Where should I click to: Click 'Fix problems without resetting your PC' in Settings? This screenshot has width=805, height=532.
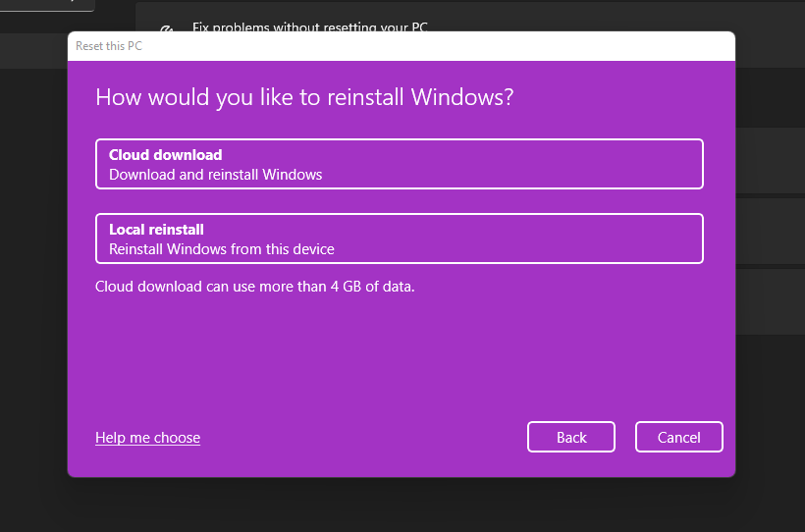point(309,27)
